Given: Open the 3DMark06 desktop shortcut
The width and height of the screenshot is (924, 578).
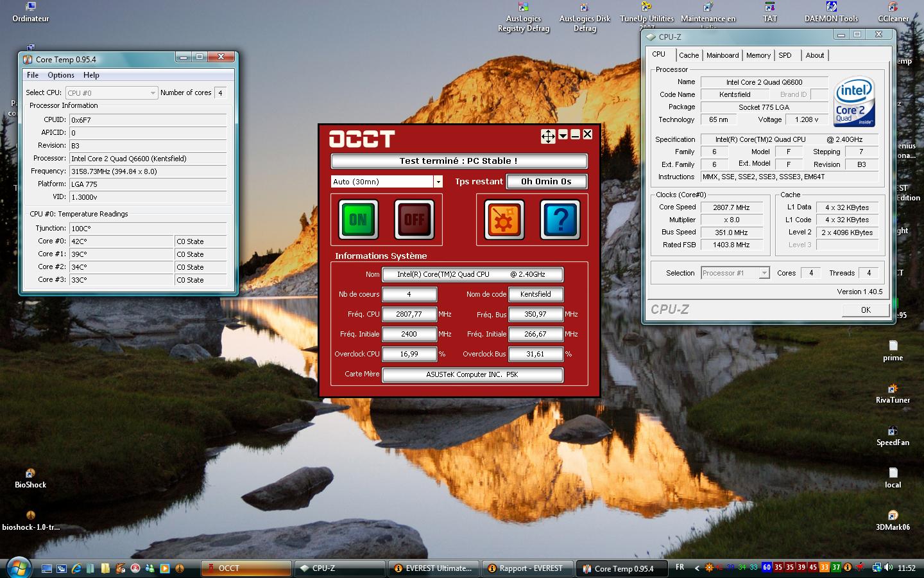Looking at the screenshot, I should (x=893, y=521).
